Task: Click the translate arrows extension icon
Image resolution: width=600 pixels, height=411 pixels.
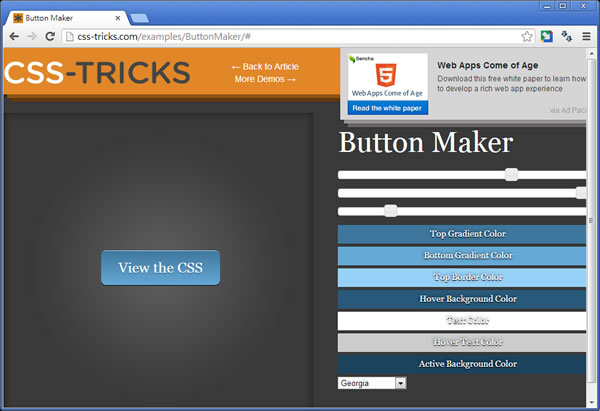Action: tap(567, 36)
